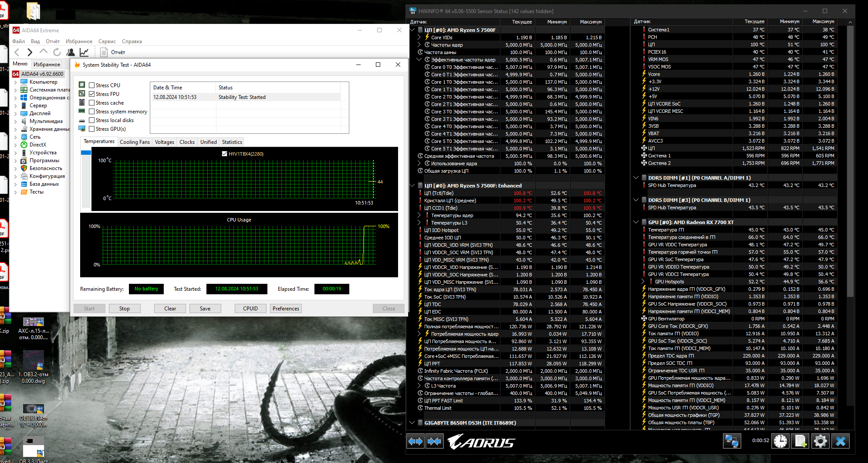Open the Preferences button
The height and width of the screenshot is (463, 868).
[286, 309]
